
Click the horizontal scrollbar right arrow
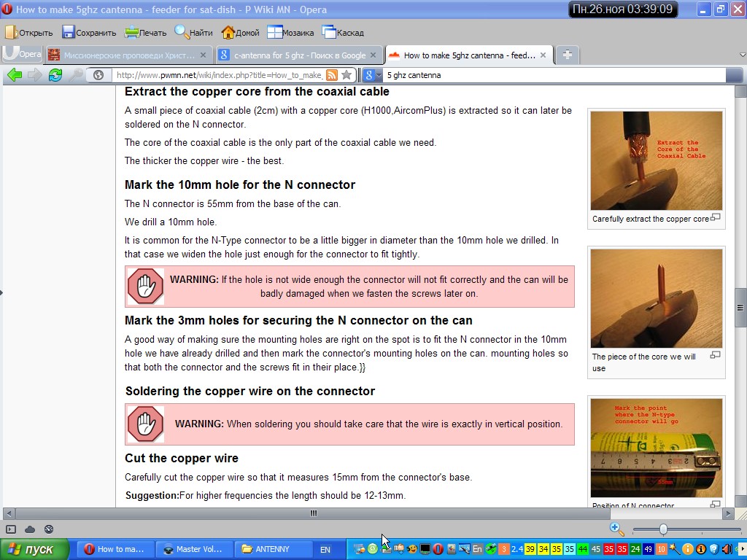[728, 513]
